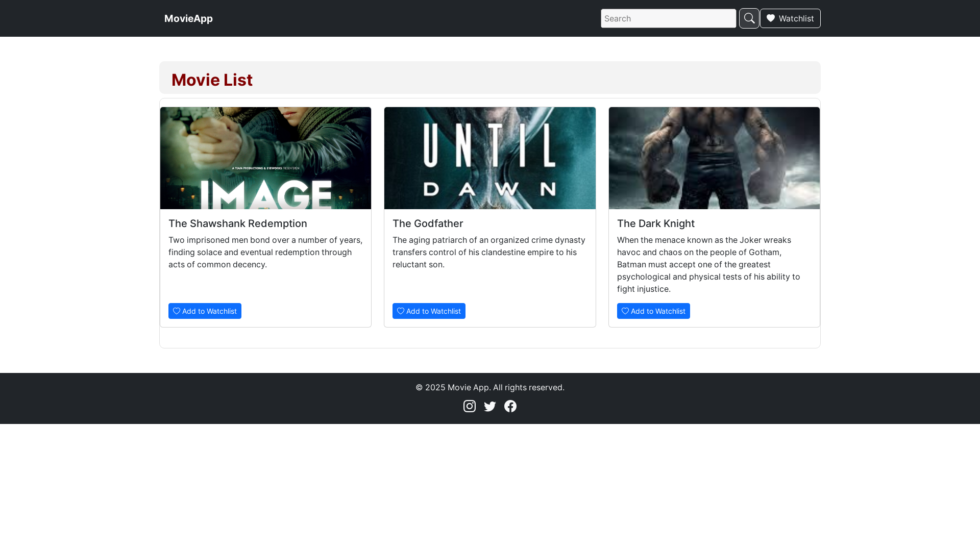Click the Shawshank description about imprisoned men

[265, 252]
